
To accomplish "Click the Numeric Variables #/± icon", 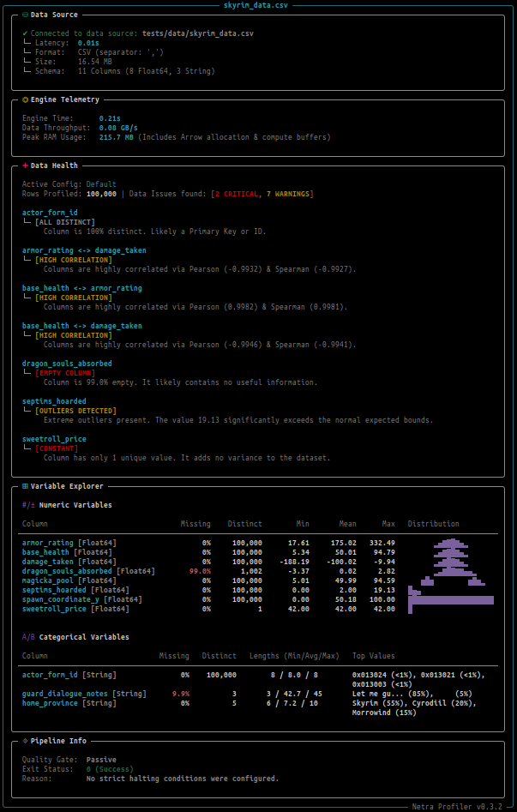I will (x=28, y=505).
